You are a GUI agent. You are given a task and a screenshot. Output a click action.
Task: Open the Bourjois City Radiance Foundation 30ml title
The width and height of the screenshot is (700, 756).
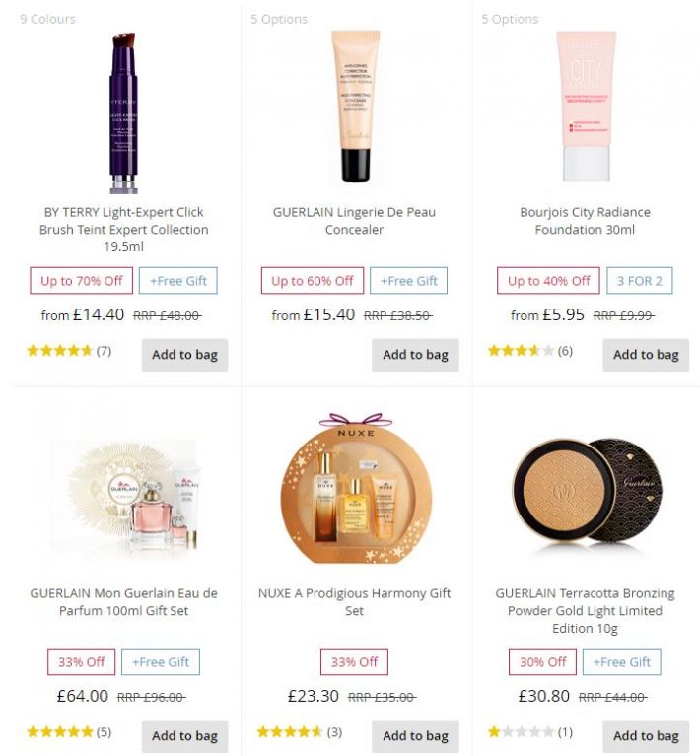click(x=586, y=221)
